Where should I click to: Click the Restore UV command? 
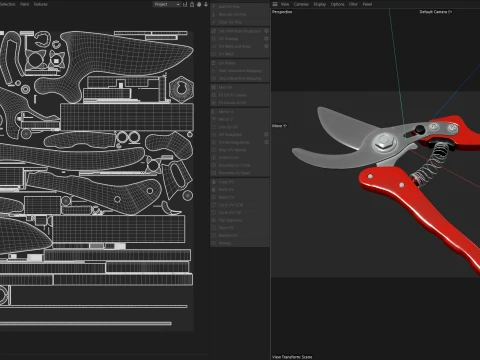240,236
